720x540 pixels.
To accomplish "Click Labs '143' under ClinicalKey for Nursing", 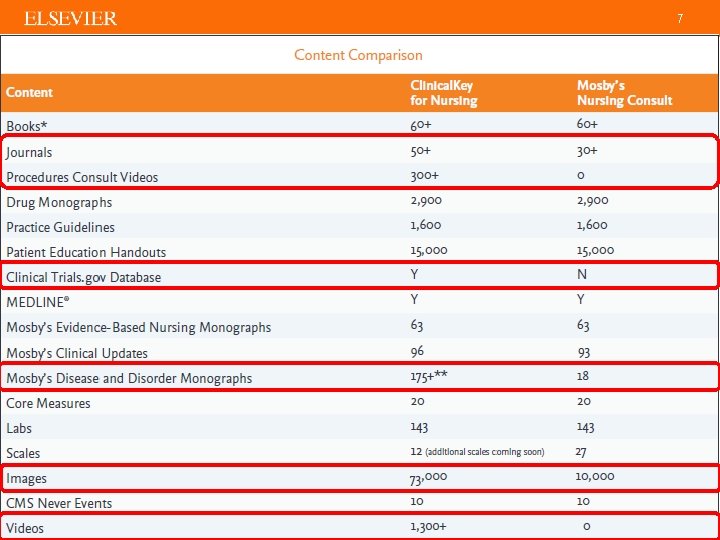I will (419, 427).
